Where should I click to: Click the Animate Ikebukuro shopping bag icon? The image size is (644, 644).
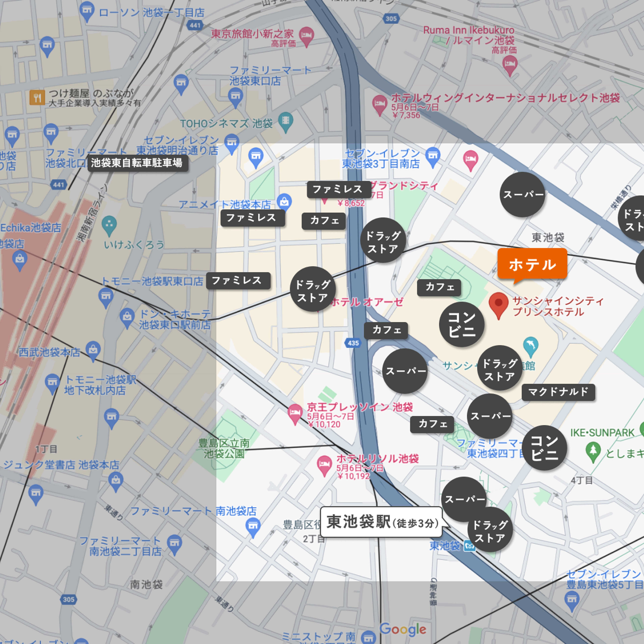[284, 202]
